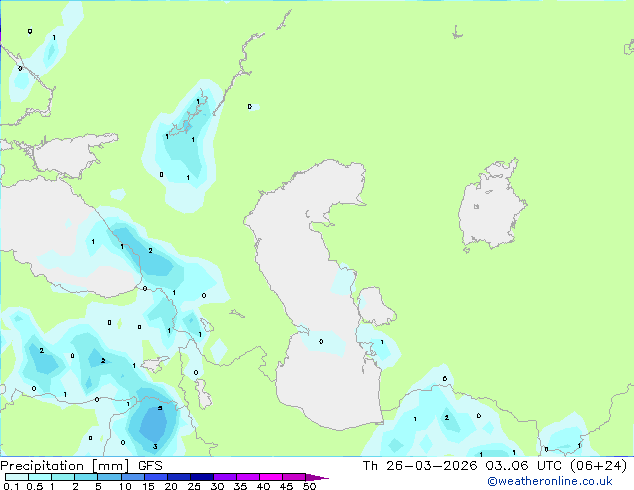The image size is (634, 490).
Task: Click the legend swatch between 2 and 5
Action: click(x=86, y=477)
